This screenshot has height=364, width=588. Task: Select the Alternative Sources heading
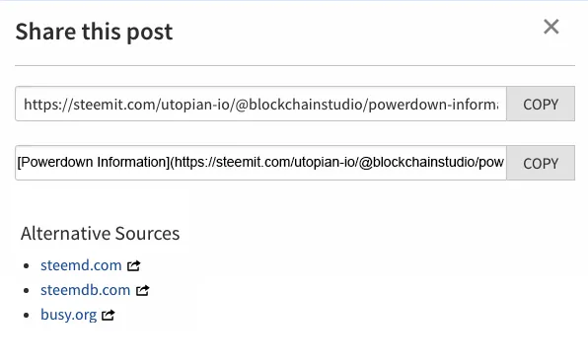tap(100, 234)
